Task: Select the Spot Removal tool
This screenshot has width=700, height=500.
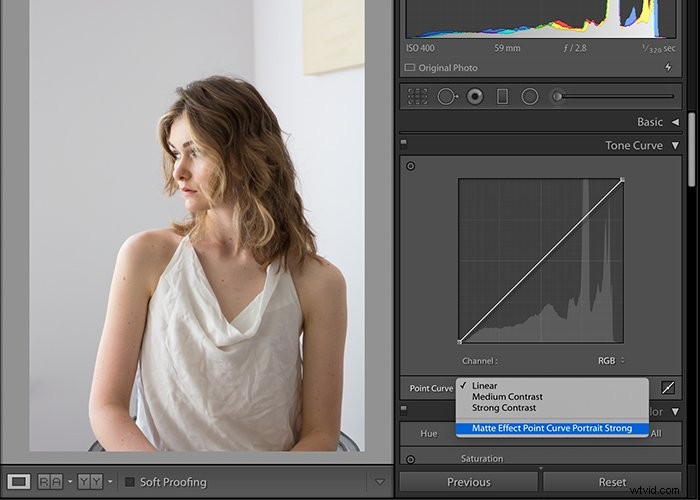Action: point(446,96)
